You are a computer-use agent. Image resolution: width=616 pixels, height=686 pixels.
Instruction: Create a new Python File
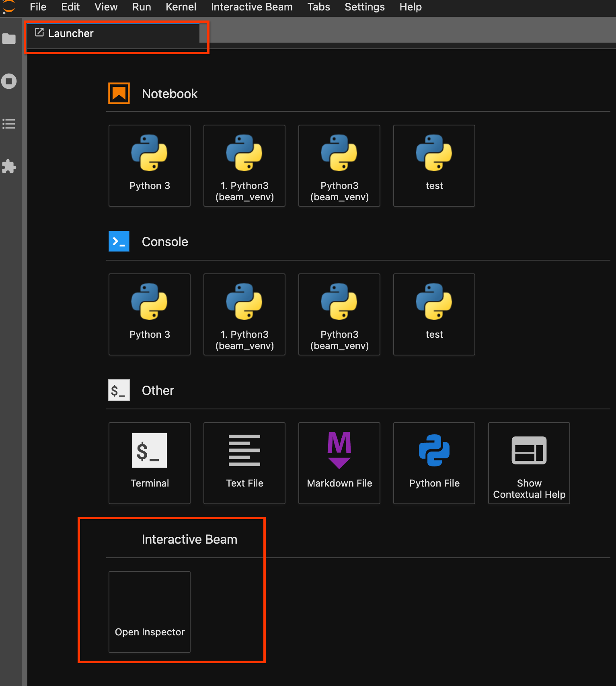click(434, 463)
